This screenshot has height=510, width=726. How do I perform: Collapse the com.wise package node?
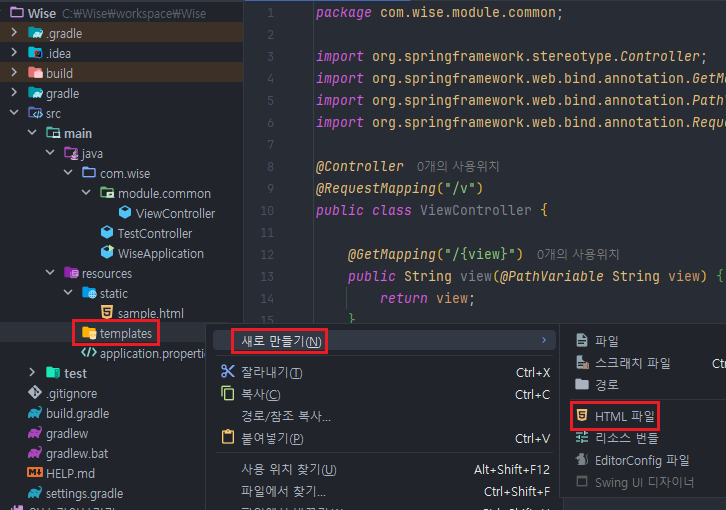(68, 172)
